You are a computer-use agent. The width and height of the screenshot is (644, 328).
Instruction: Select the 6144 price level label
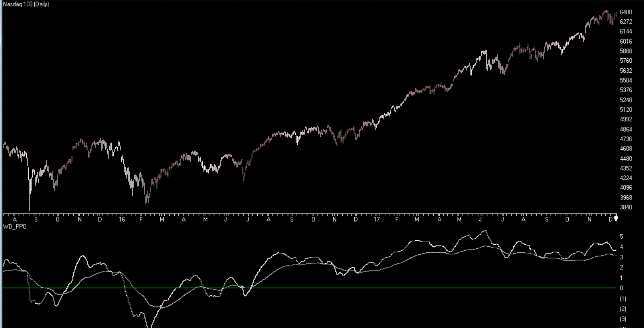tap(626, 32)
